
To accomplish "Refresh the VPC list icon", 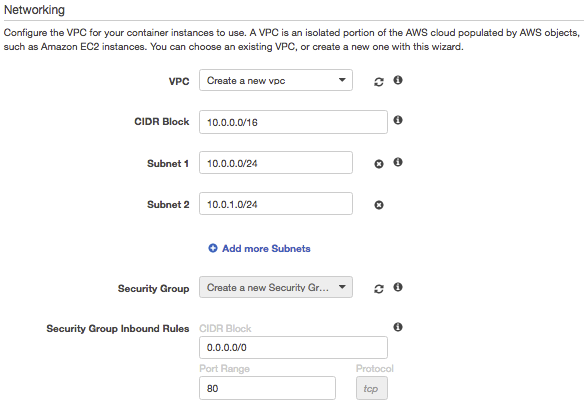I will (x=379, y=82).
